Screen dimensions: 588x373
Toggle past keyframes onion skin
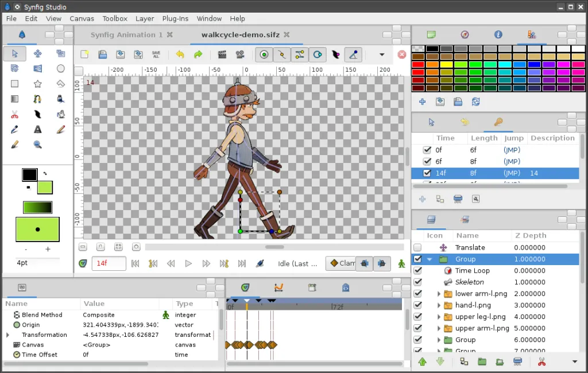tap(365, 263)
